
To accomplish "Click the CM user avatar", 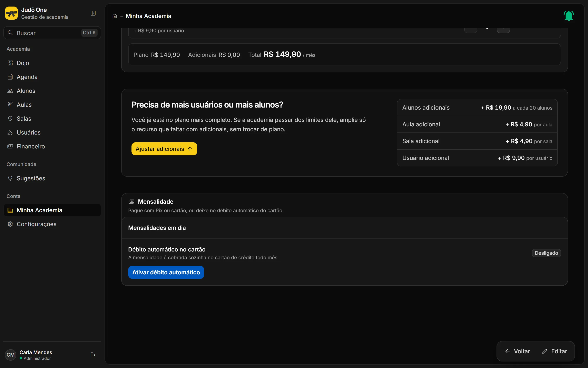I will pyautogui.click(x=10, y=355).
